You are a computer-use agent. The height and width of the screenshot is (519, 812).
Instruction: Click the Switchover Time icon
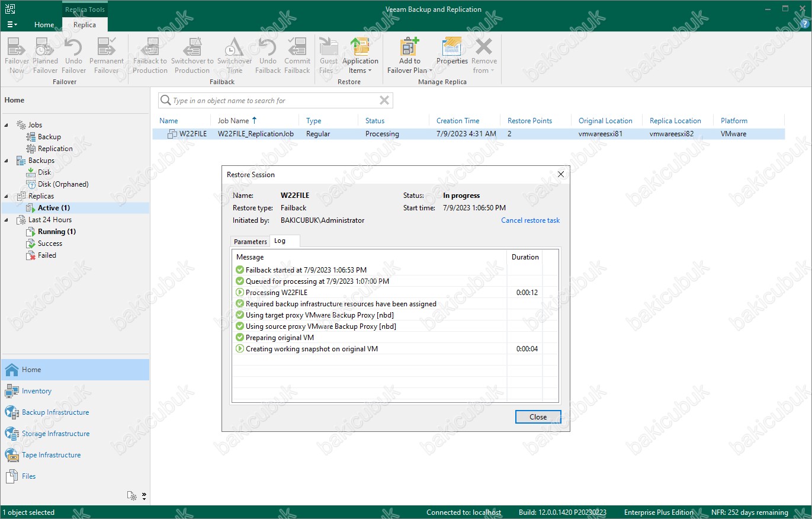point(235,56)
